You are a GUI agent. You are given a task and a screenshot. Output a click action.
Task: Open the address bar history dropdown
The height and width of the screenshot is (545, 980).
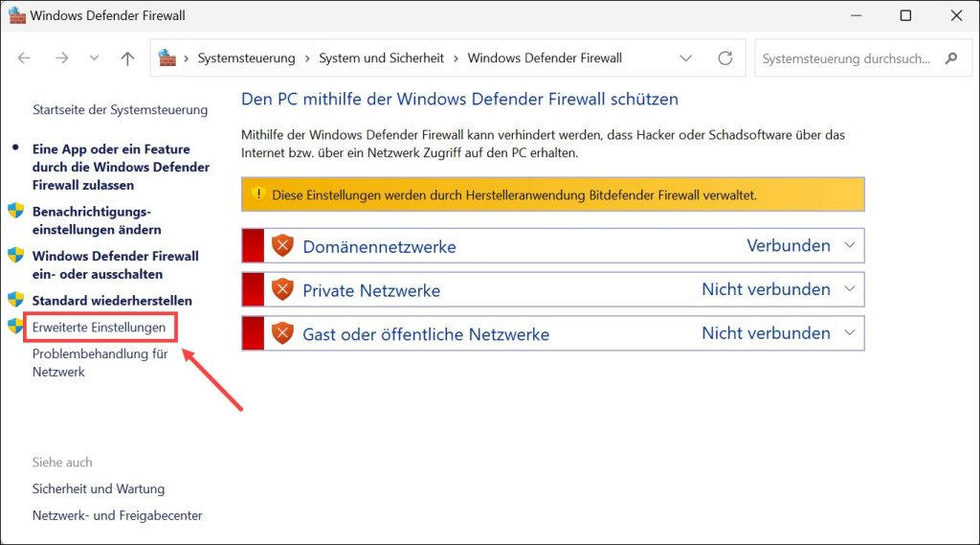tap(685, 58)
